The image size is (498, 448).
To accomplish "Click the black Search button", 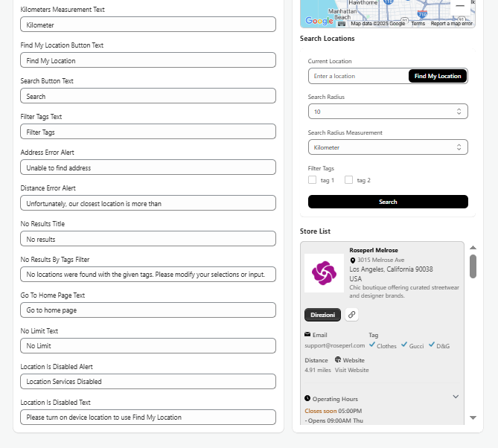I will point(388,202).
